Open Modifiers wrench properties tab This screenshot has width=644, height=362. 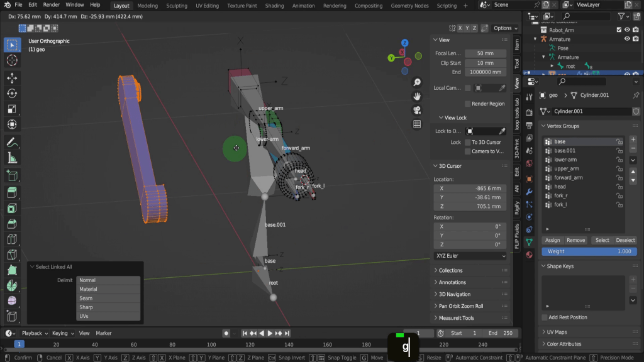click(x=529, y=191)
